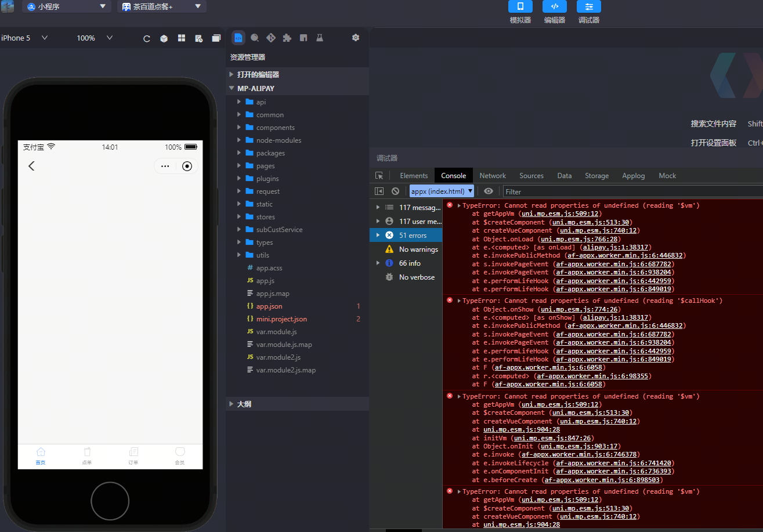Viewport: 763px width, 532px height.
Task: Open the af-appx.worker.min.js:6:898503 source link
Action: click(x=602, y=480)
